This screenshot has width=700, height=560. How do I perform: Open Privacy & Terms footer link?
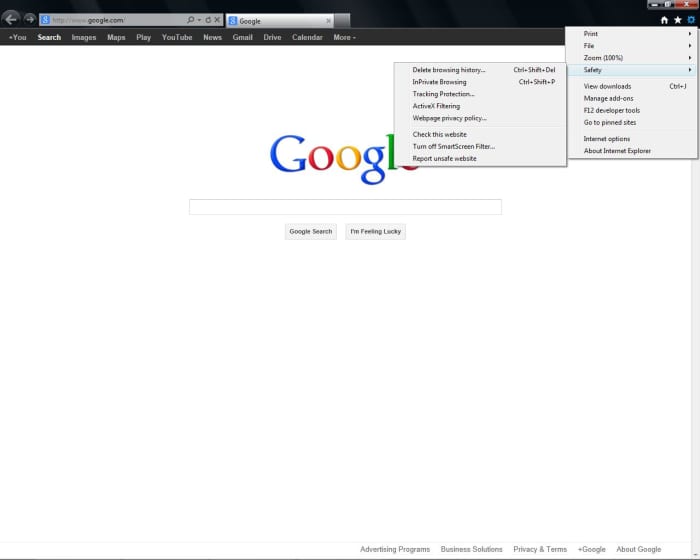[x=540, y=549]
